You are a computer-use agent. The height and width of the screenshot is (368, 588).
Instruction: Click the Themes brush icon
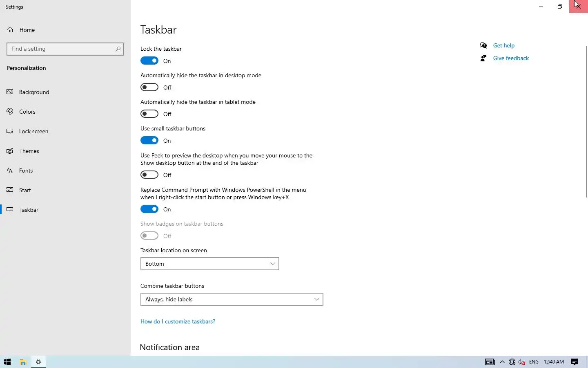pos(10,151)
